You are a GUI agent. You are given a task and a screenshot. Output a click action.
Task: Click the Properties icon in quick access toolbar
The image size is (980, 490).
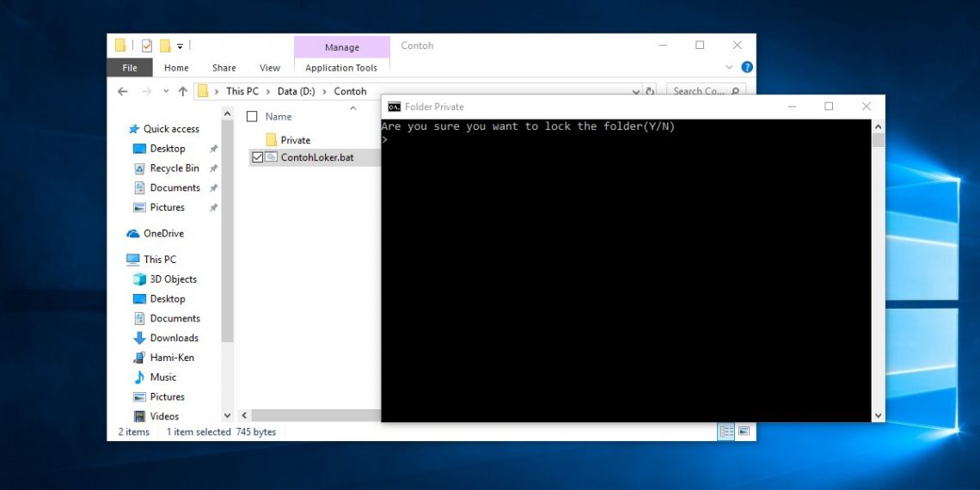coord(146,46)
